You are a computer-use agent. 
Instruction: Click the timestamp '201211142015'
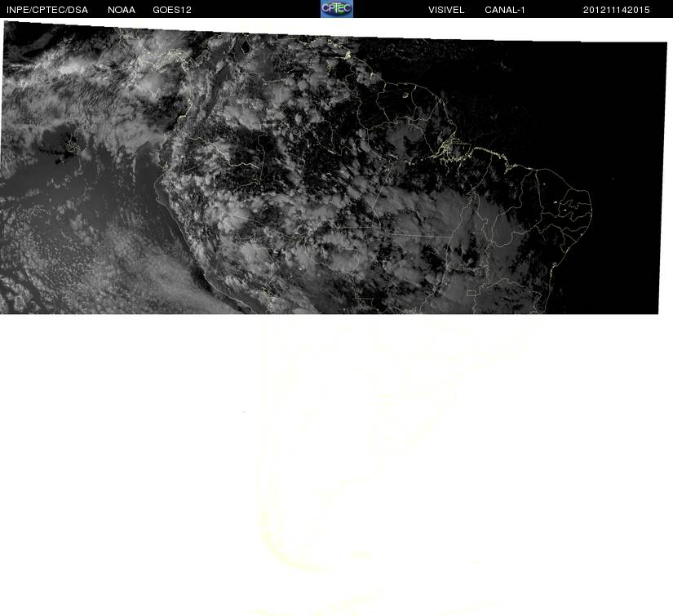point(617,10)
